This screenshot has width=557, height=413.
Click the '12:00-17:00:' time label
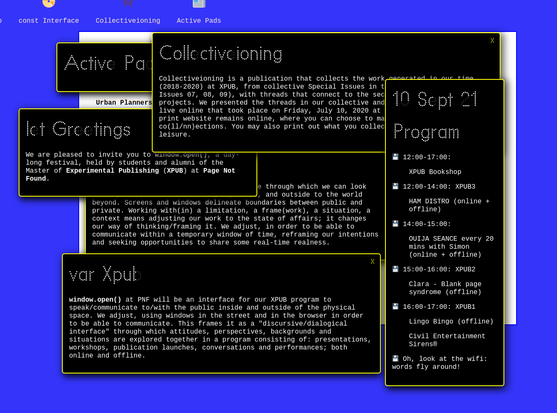point(427,157)
